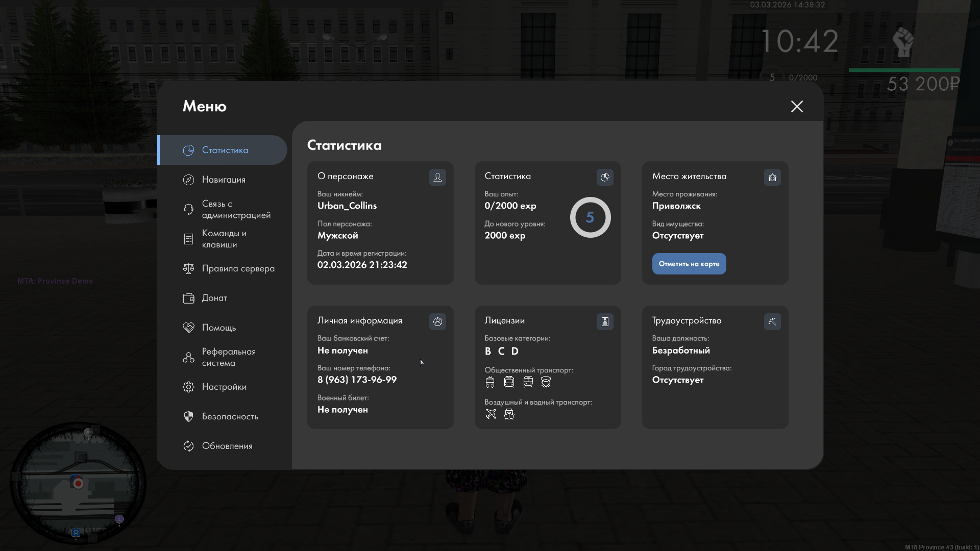Click the ship license icon

509,414
